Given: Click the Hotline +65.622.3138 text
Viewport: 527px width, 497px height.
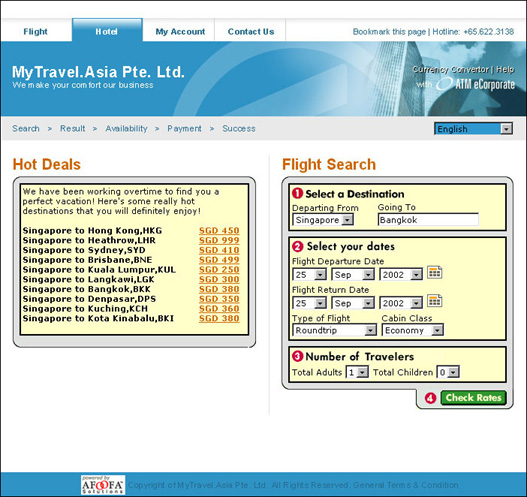Looking at the screenshot, I should pyautogui.click(x=473, y=32).
